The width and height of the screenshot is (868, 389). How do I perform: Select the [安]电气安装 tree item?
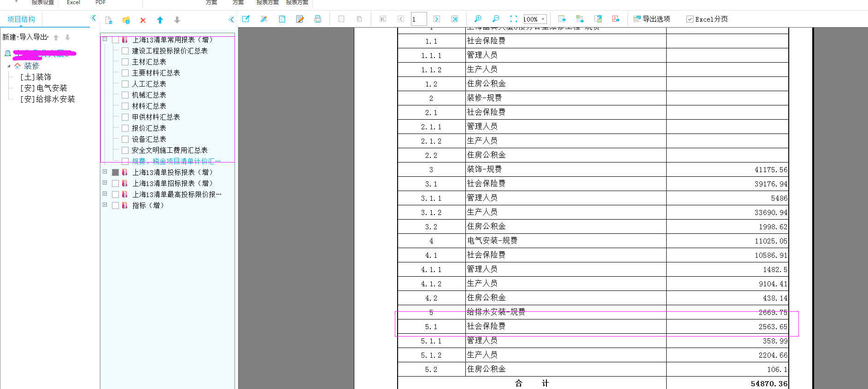[x=43, y=88]
